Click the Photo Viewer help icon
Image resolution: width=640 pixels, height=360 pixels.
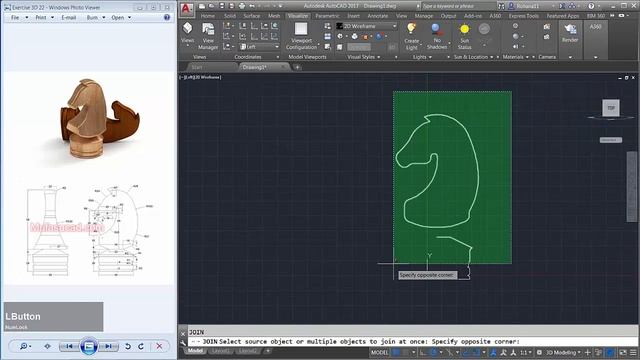(x=167, y=18)
